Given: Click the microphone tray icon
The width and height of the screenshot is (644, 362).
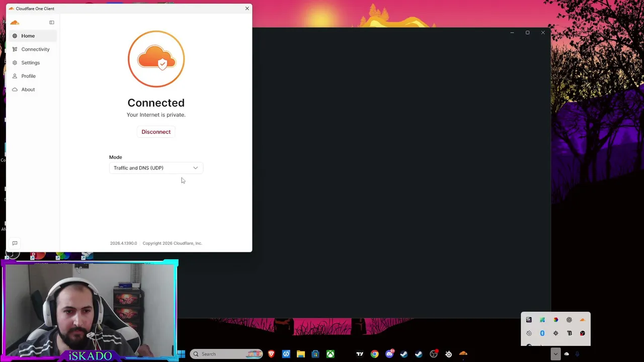Looking at the screenshot, I should 577,354.
